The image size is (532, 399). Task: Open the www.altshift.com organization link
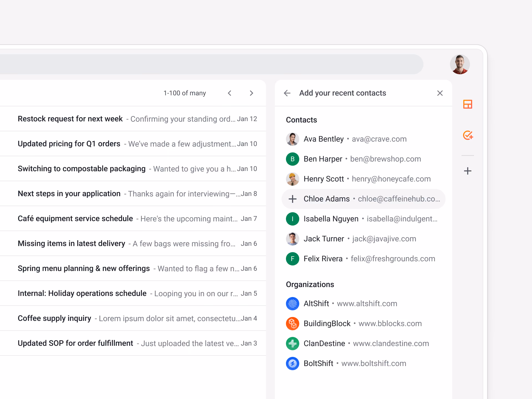(x=367, y=304)
